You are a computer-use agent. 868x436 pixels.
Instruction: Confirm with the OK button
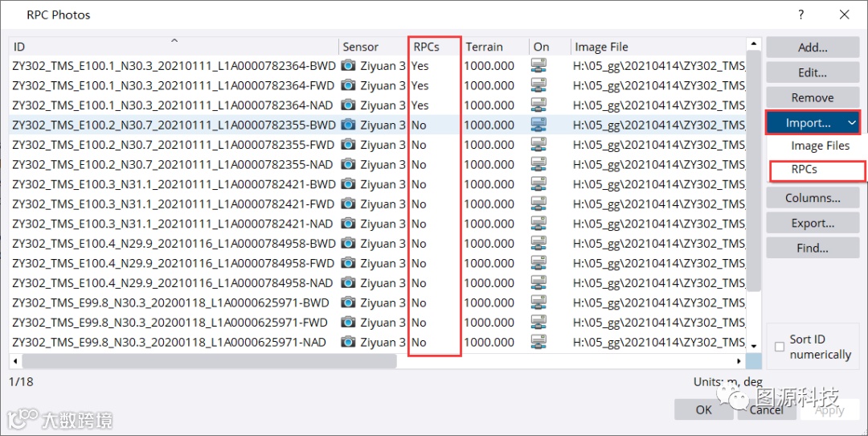703,410
